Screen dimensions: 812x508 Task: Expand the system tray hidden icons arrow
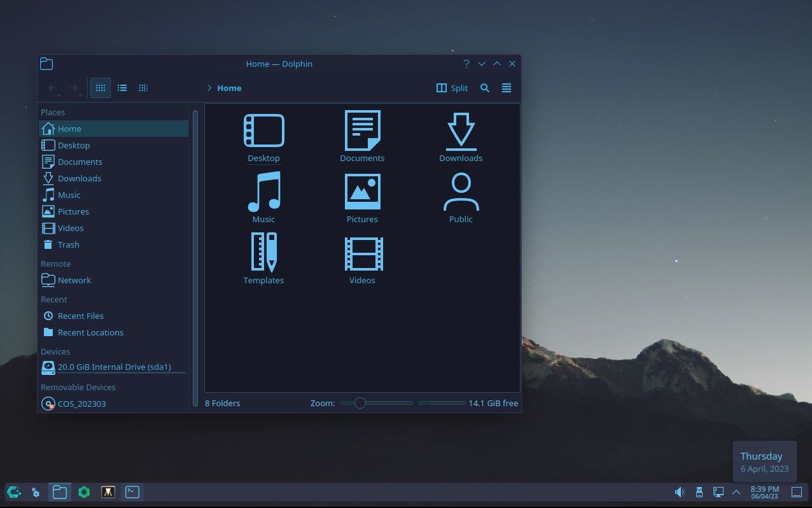[x=736, y=491]
